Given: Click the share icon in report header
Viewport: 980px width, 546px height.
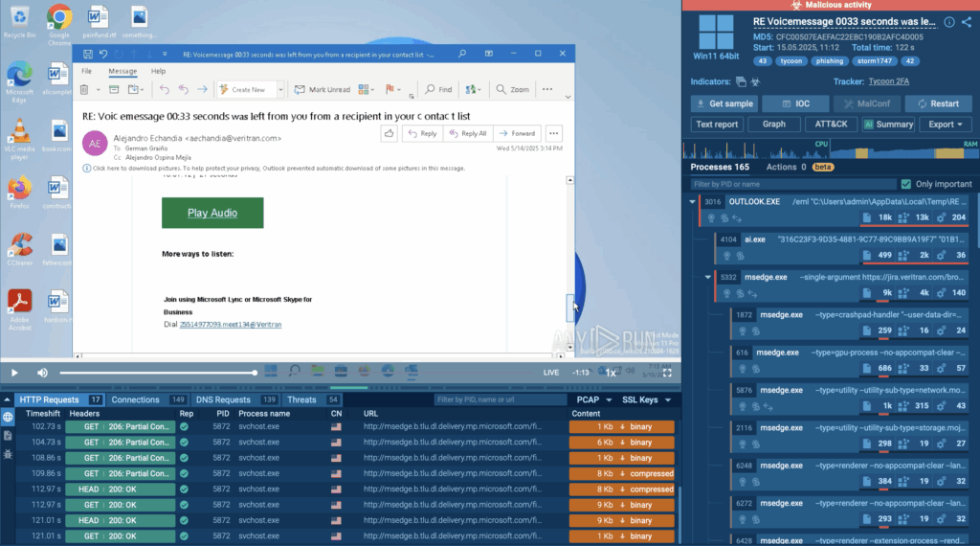Looking at the screenshot, I should (x=967, y=22).
